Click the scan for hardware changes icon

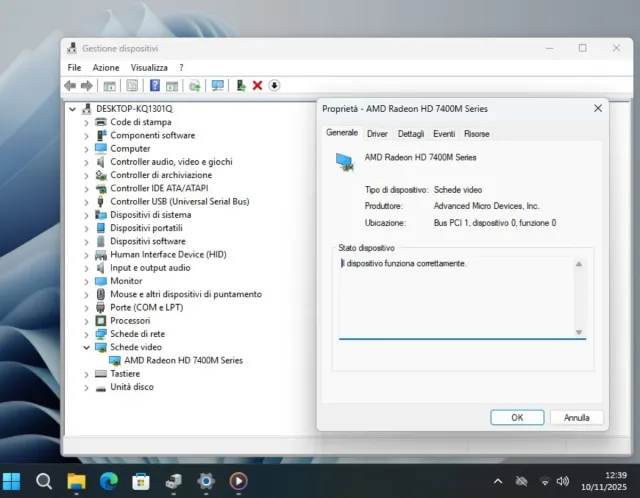point(217,86)
